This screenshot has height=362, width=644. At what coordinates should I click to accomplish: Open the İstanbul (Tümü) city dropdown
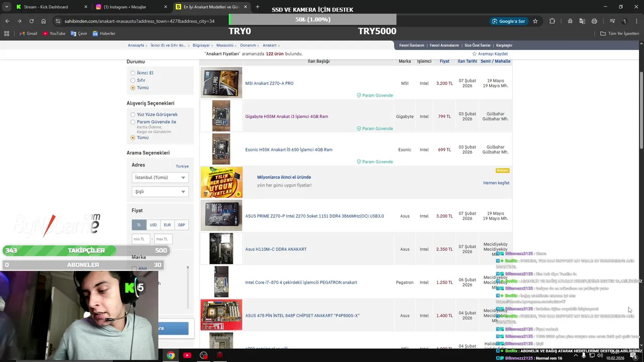pyautogui.click(x=160, y=177)
